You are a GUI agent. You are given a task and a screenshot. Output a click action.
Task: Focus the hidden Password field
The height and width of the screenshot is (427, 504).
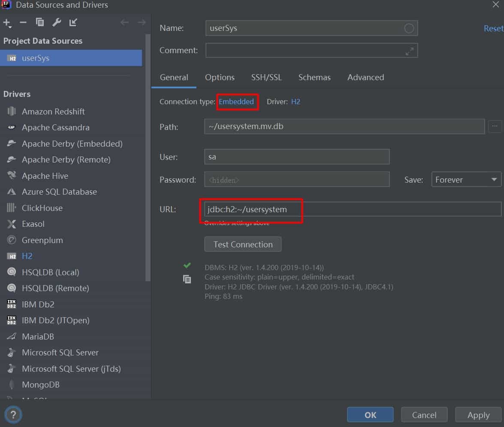(297, 180)
